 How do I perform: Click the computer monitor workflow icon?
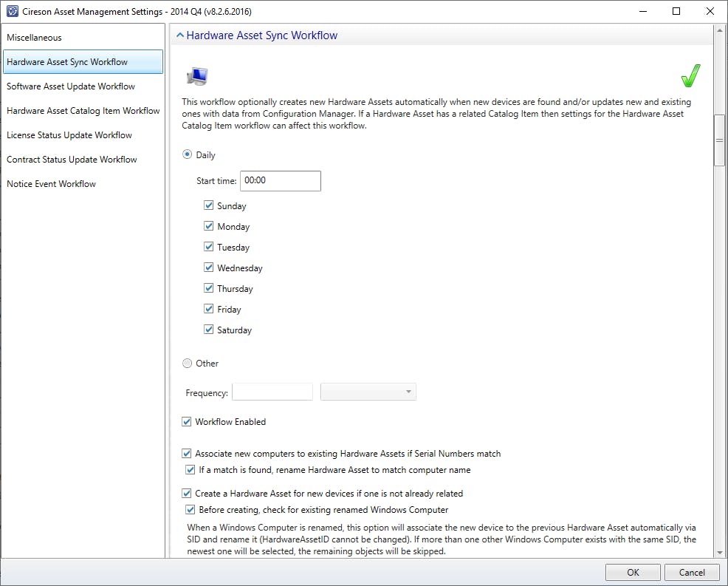point(197,76)
